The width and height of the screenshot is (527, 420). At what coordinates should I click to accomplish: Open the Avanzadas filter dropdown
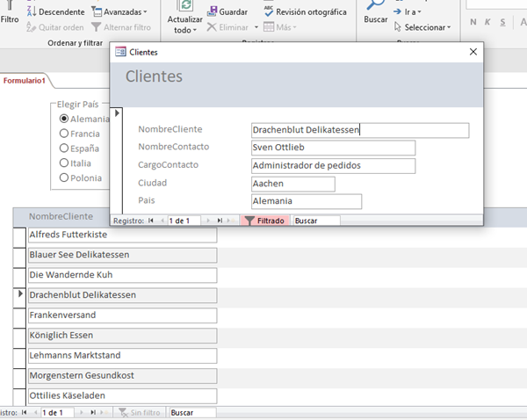click(119, 12)
